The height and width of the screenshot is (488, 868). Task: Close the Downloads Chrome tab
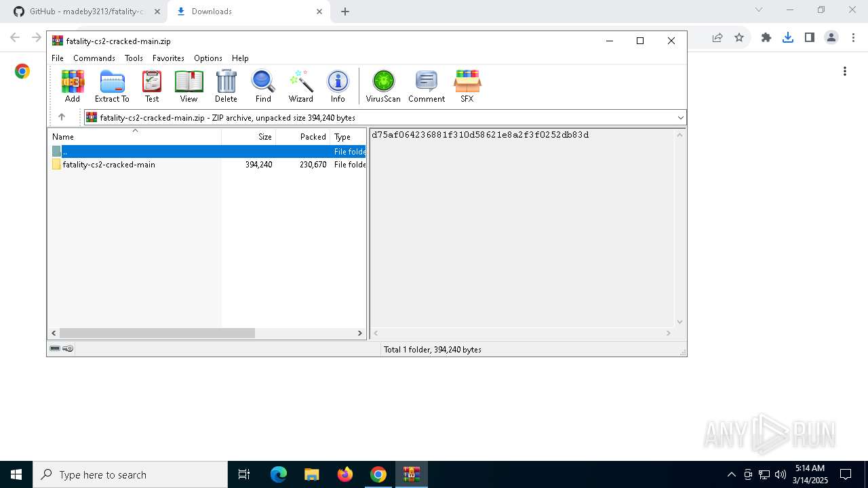[x=319, y=12]
